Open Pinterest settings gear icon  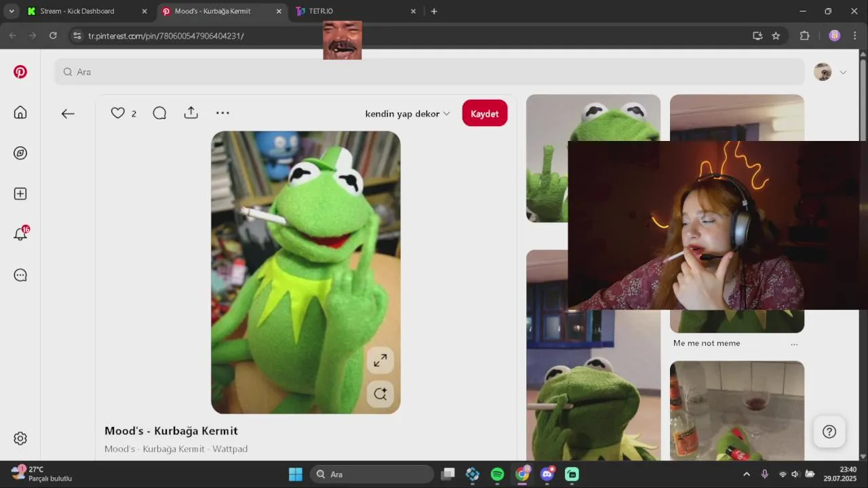20,439
